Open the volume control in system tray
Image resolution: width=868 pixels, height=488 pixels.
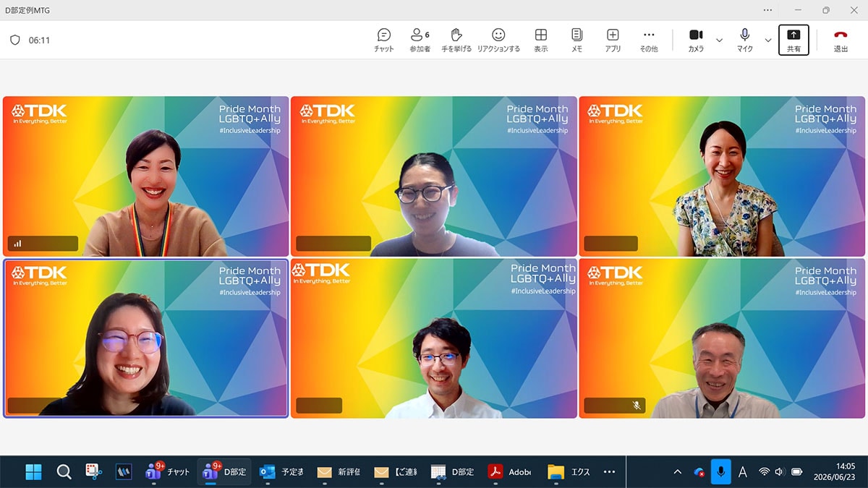pos(780,472)
